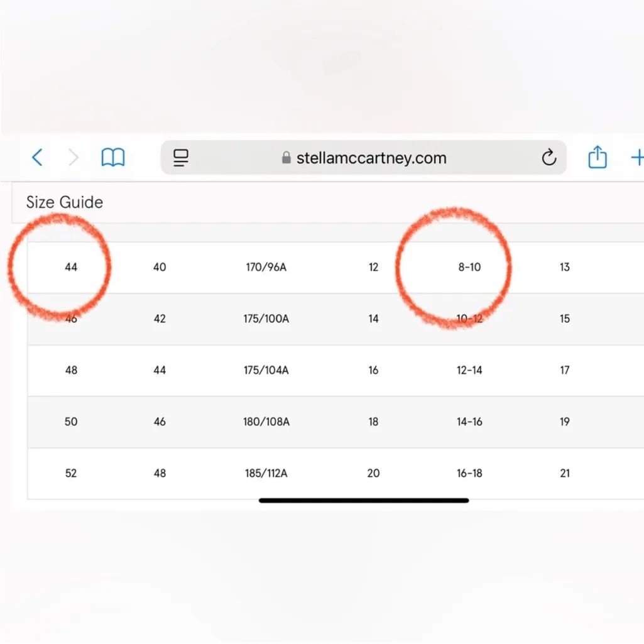Click the cell reading 15
This screenshot has width=644, height=644.
coord(565,319)
